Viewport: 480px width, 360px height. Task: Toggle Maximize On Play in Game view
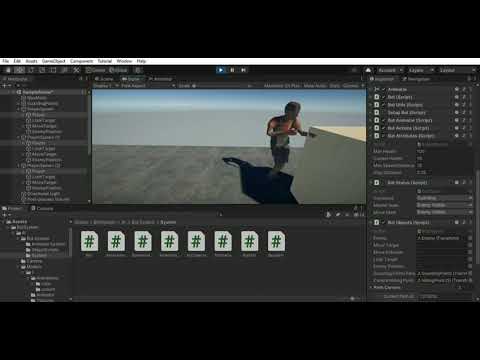[282, 86]
